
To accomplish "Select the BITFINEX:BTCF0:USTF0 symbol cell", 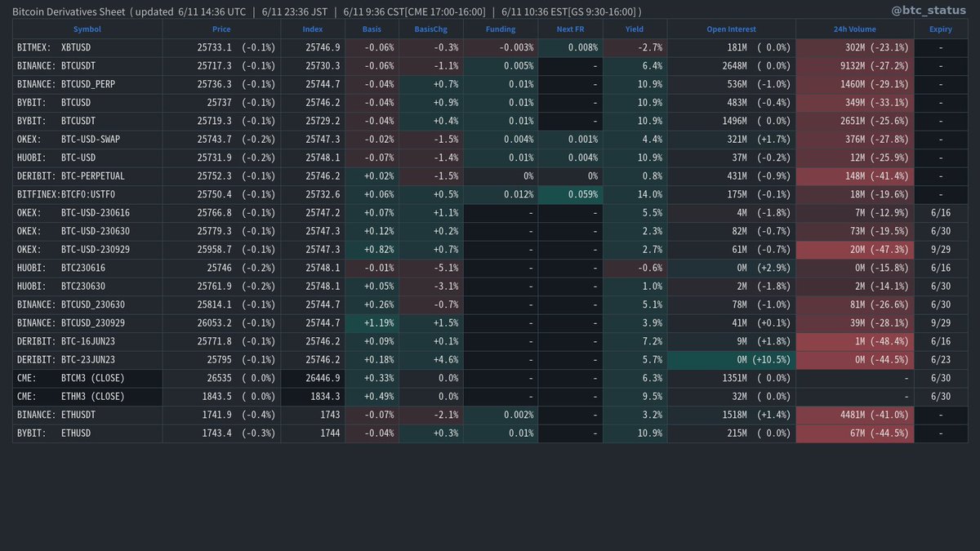I will pos(87,194).
